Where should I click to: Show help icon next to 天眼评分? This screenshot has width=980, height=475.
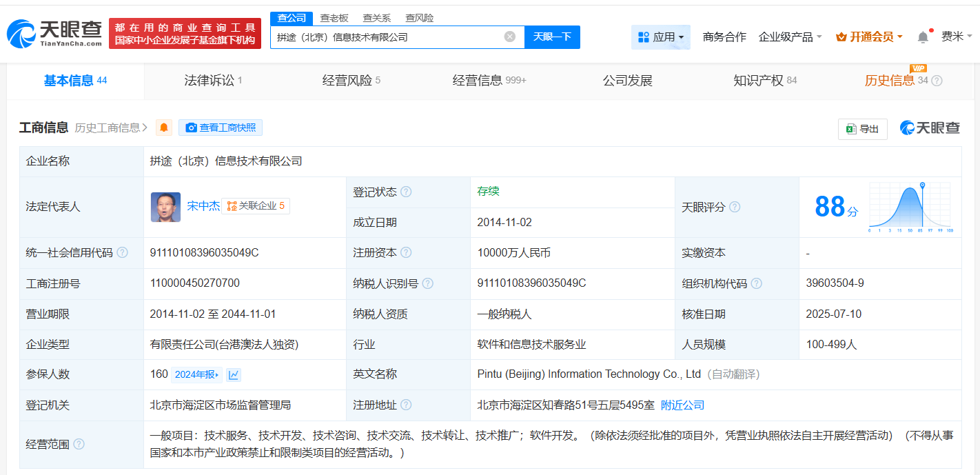735,207
